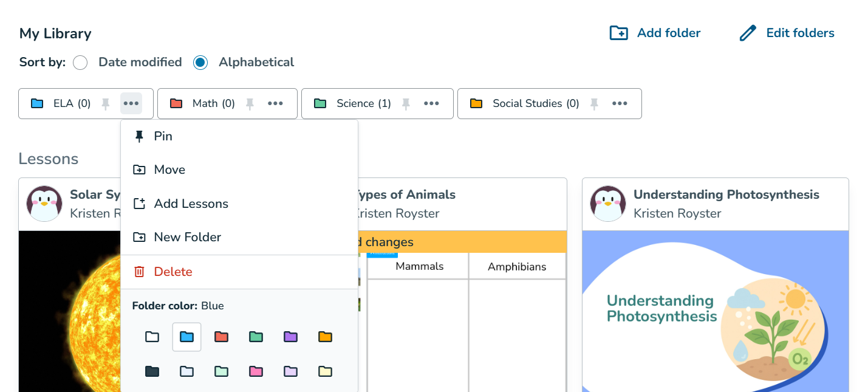Click the Mammals column header

[419, 266]
